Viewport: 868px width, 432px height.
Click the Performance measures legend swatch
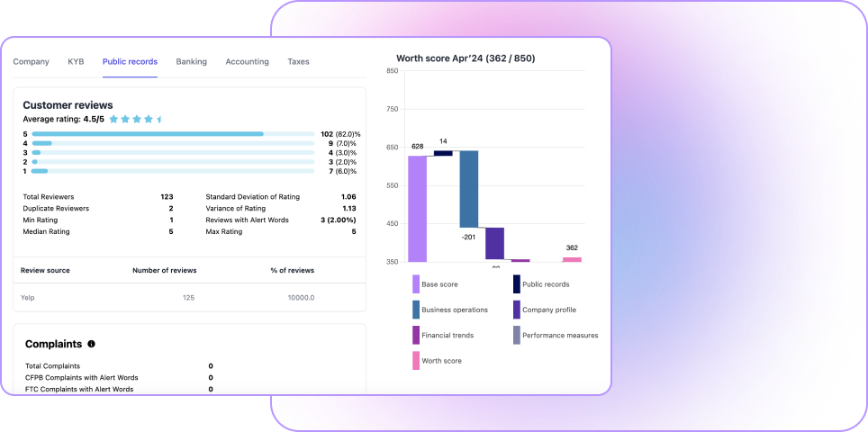point(517,335)
